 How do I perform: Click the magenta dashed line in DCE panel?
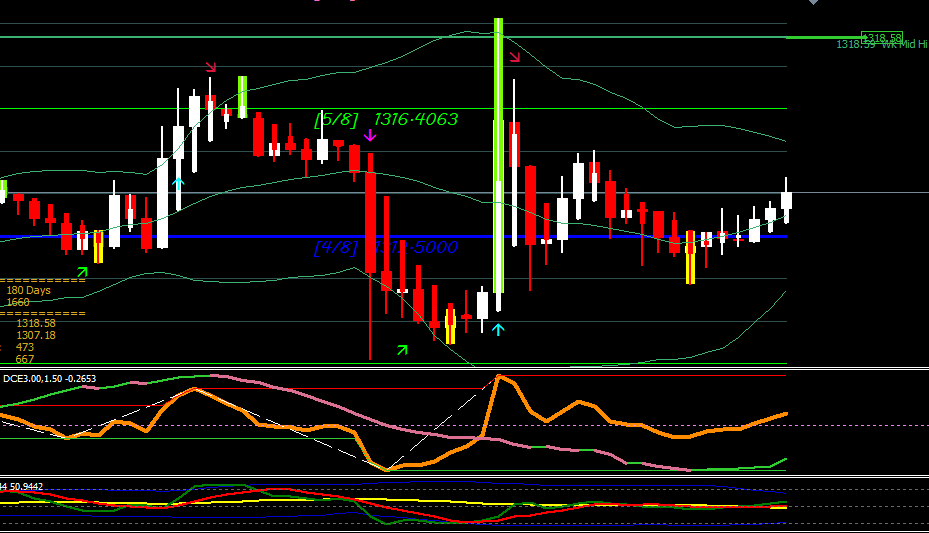coord(464,425)
